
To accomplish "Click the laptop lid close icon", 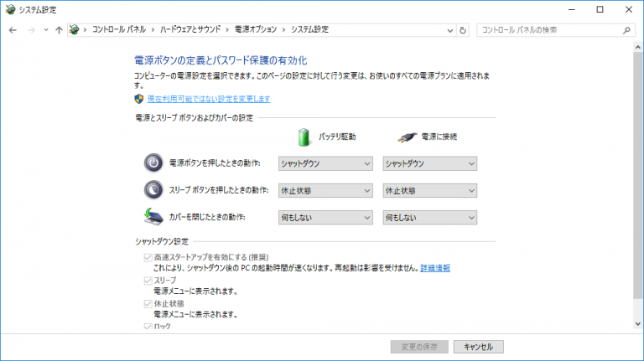I will click(153, 217).
